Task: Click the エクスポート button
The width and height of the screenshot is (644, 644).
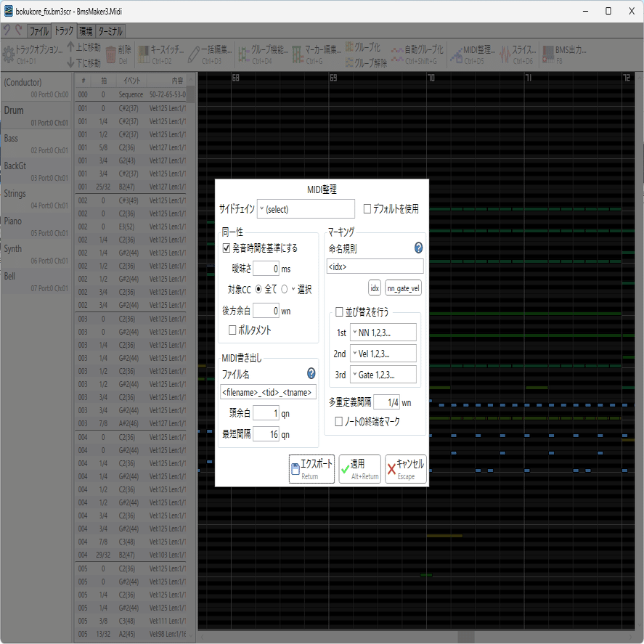Action: (x=311, y=468)
